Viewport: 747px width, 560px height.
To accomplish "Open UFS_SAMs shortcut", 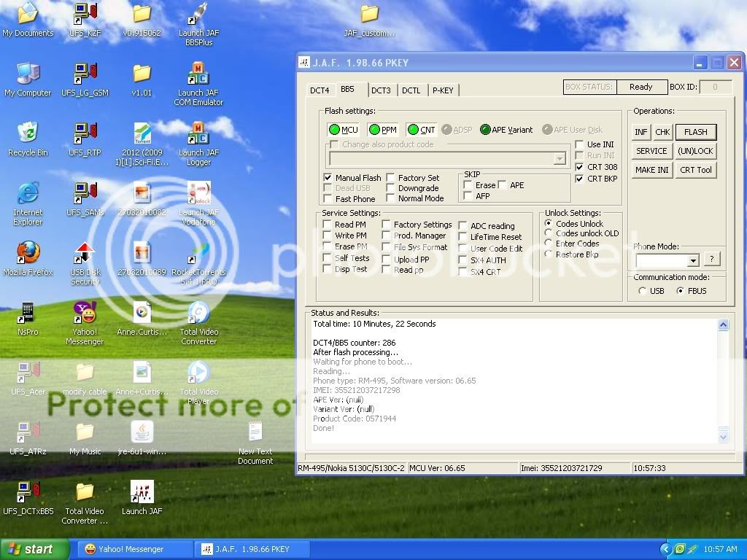I will point(85,198).
